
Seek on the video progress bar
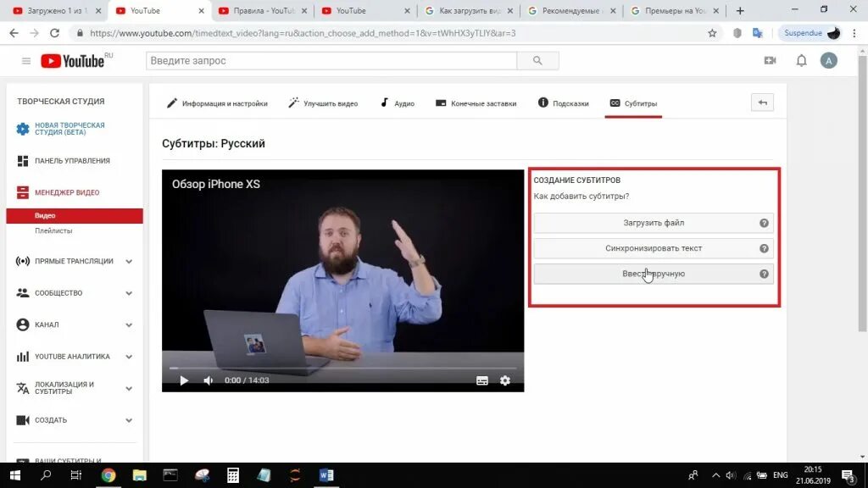point(342,368)
